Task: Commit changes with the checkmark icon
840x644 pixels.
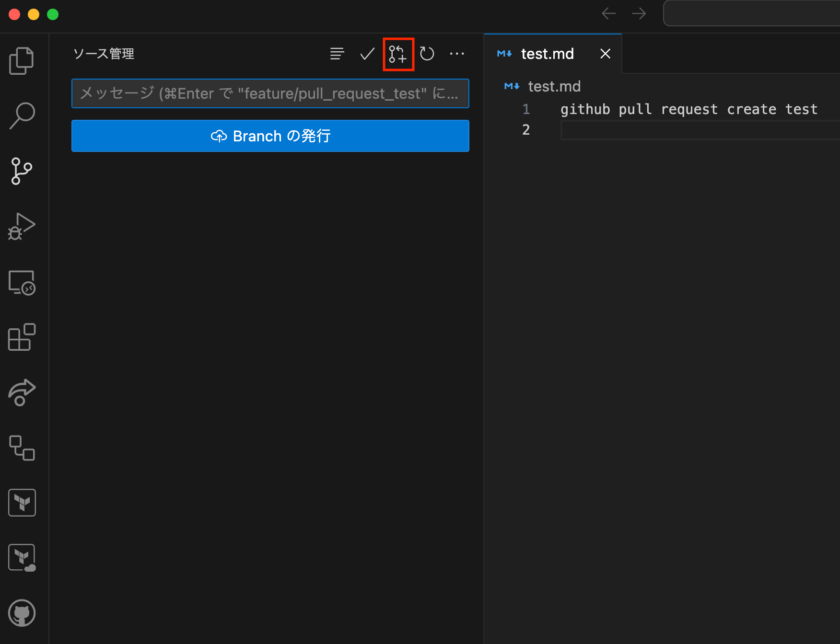Action: [x=366, y=54]
